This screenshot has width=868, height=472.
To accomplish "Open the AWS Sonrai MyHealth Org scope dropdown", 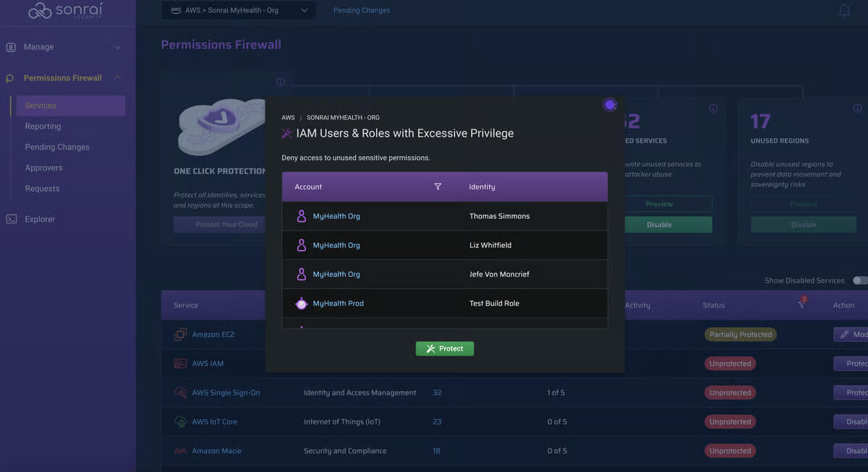I will point(238,10).
